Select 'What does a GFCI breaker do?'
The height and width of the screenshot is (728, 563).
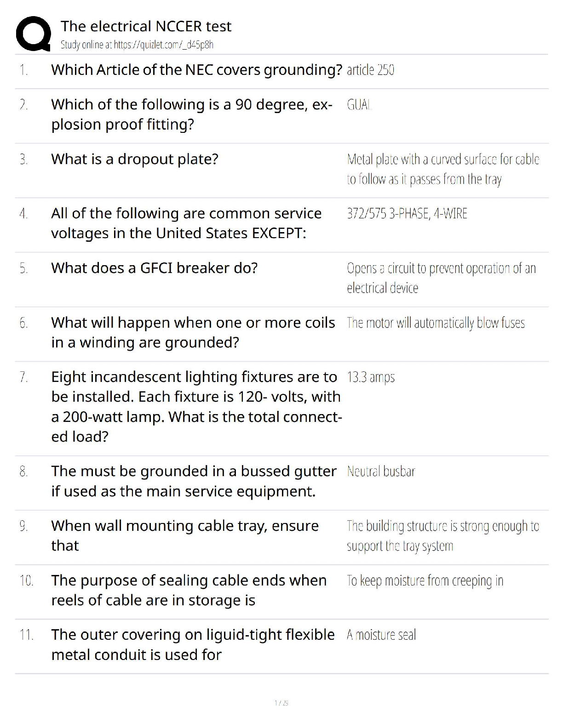(154, 268)
